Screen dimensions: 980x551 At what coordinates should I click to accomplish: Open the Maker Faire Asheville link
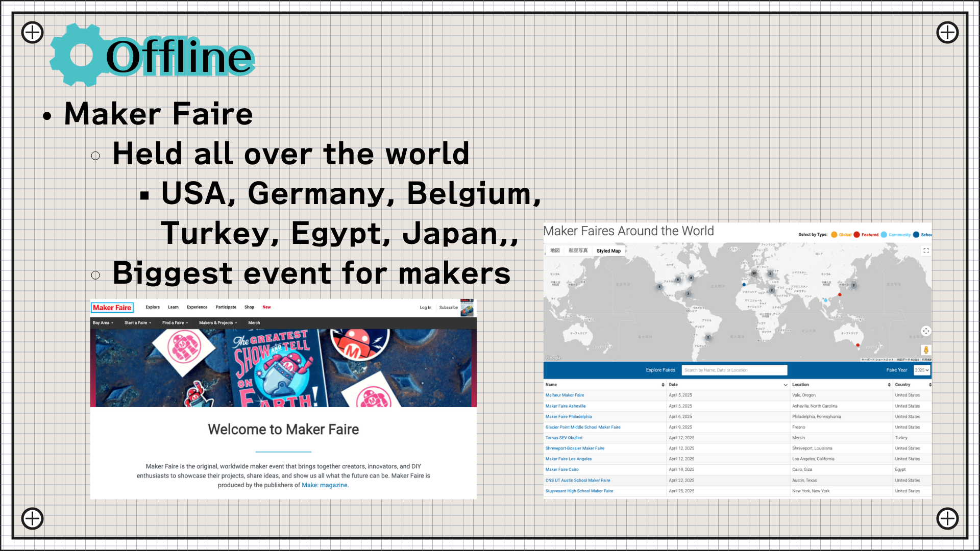[x=566, y=406]
